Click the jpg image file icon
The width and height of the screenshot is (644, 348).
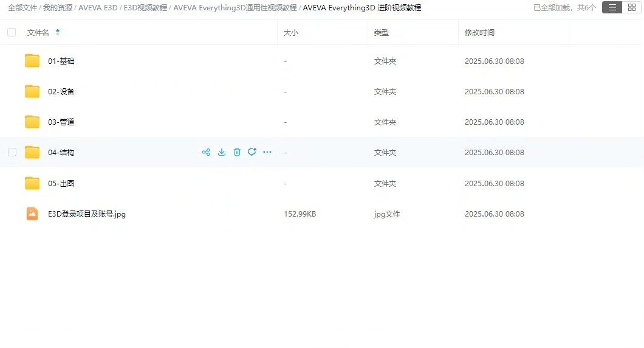click(x=32, y=214)
